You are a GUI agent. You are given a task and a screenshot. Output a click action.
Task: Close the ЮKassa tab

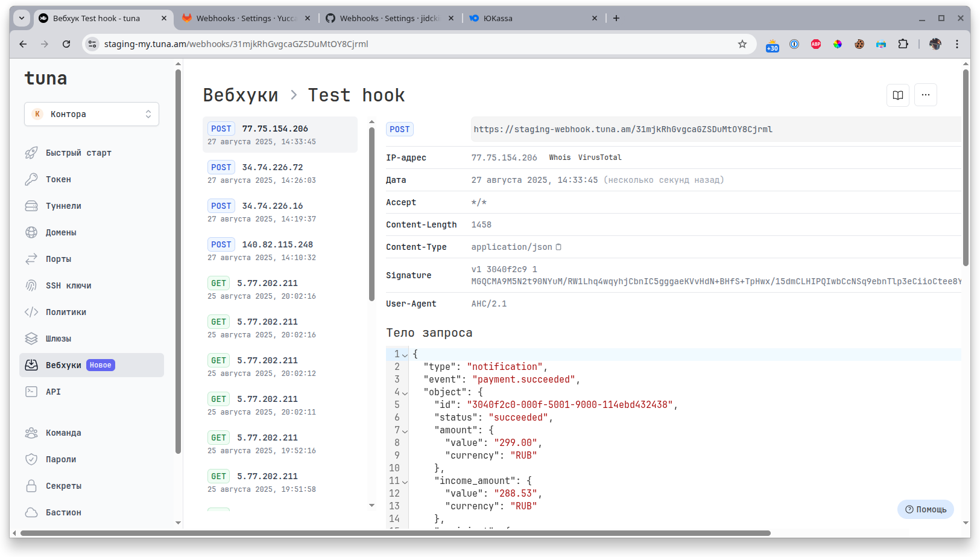(595, 18)
